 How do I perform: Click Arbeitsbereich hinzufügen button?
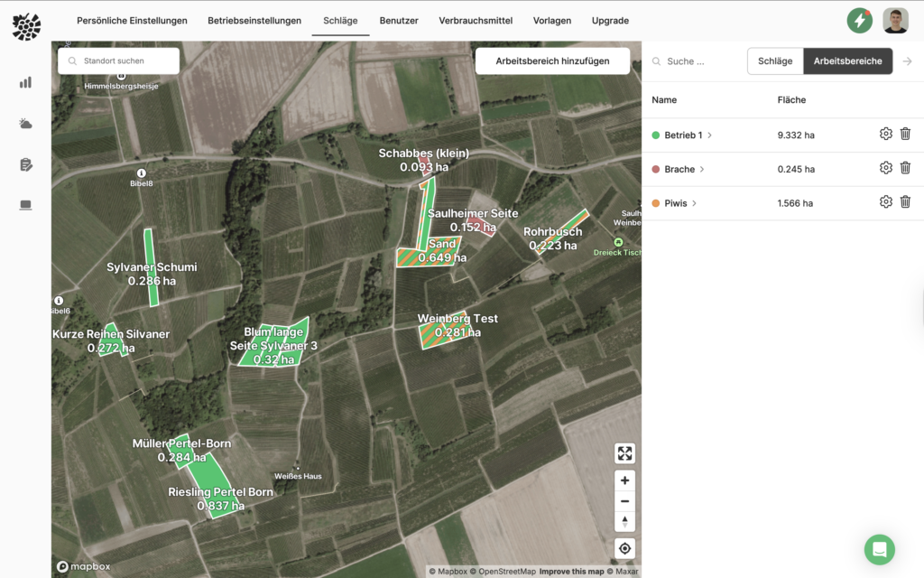(x=552, y=61)
